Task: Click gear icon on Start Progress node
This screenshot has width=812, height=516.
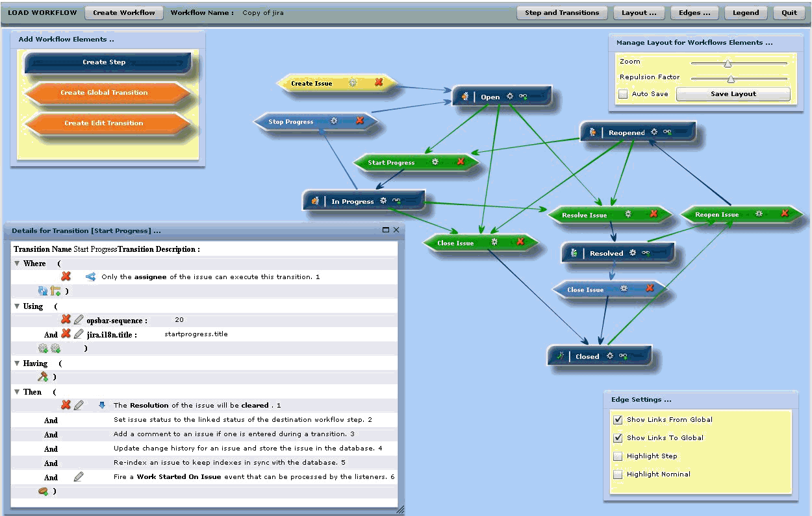Action: click(x=435, y=162)
